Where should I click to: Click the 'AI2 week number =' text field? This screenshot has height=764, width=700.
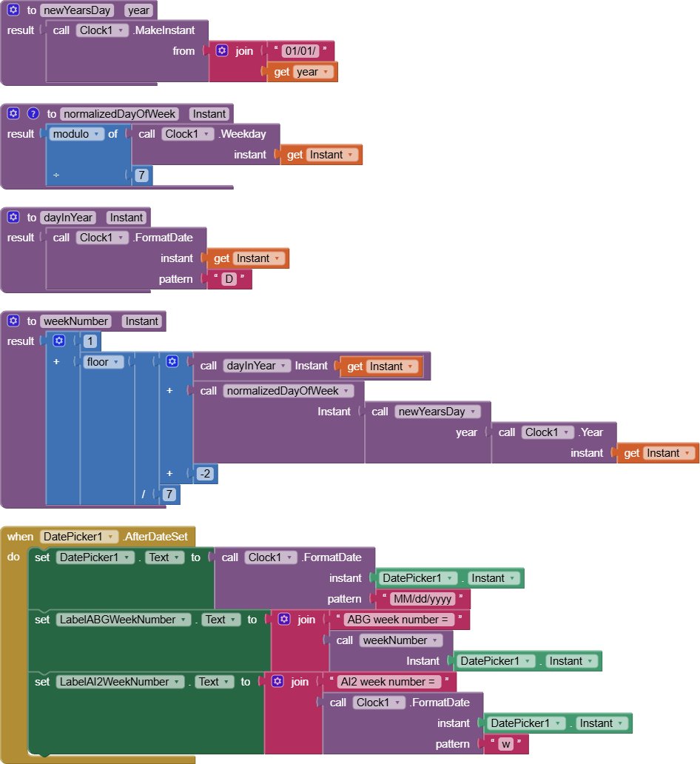pyautogui.click(x=388, y=682)
